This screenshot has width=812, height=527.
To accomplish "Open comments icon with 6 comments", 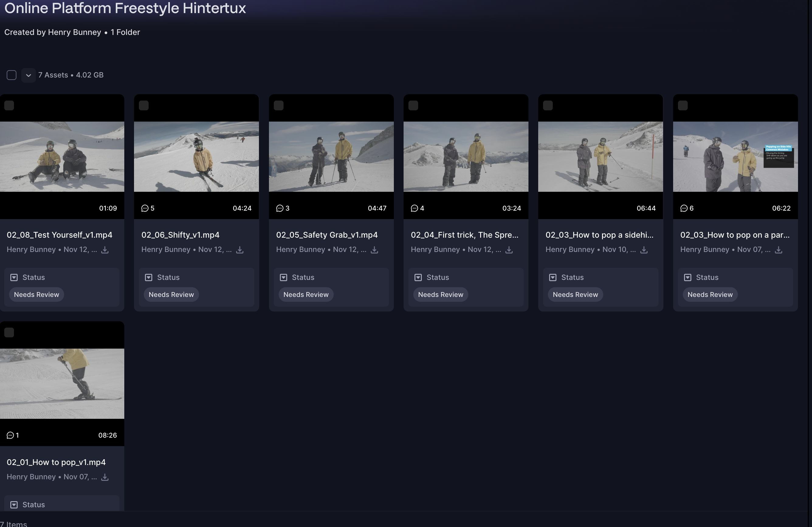I will pyautogui.click(x=684, y=208).
